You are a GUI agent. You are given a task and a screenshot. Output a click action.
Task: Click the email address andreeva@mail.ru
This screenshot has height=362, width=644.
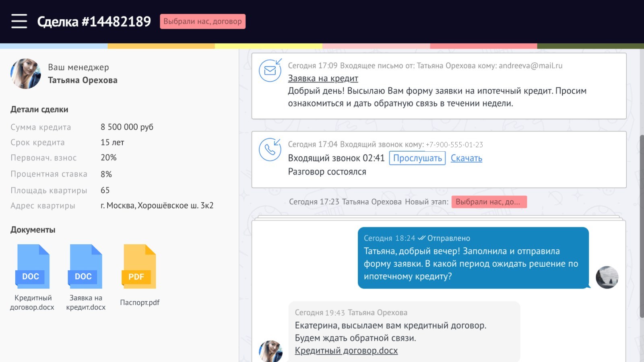pos(530,66)
